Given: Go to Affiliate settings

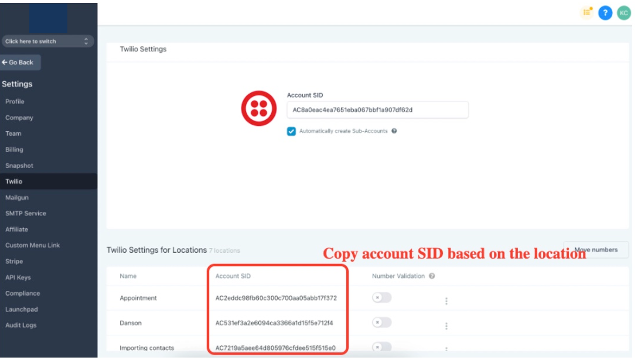Looking at the screenshot, I should tap(17, 229).
